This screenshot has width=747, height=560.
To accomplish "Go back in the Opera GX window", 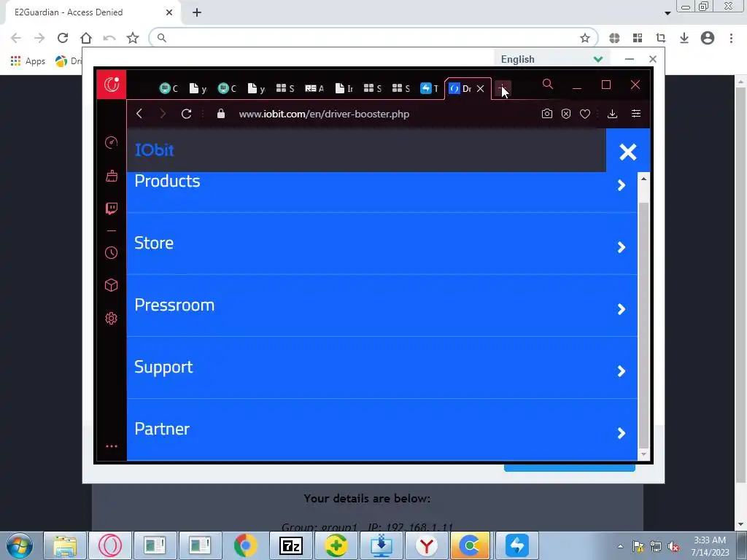I will point(139,114).
